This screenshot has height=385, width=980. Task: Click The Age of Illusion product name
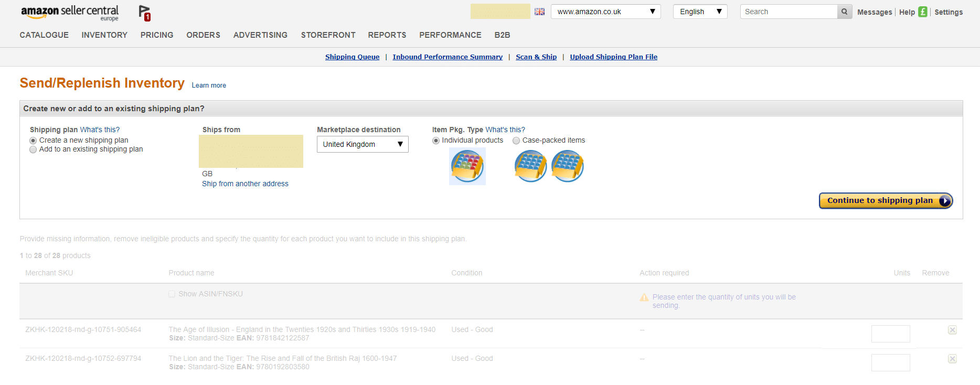(302, 329)
